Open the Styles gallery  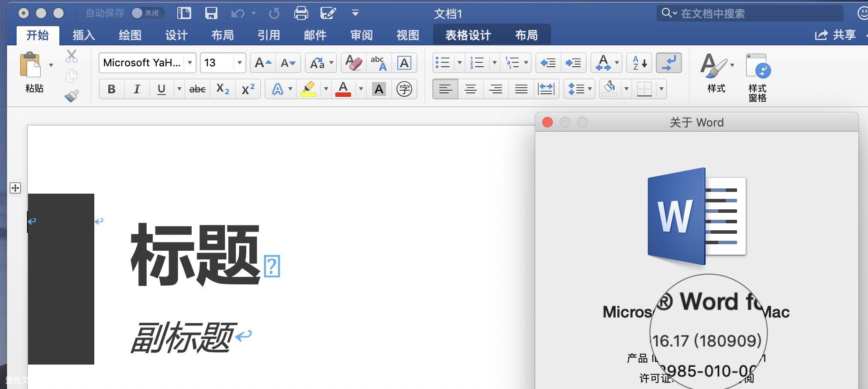[716, 73]
